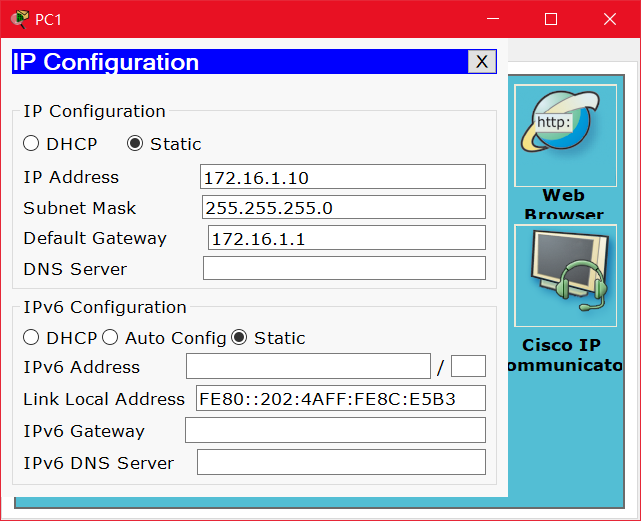Click the Default Gateway field
The width and height of the screenshot is (641, 521).
(347, 238)
